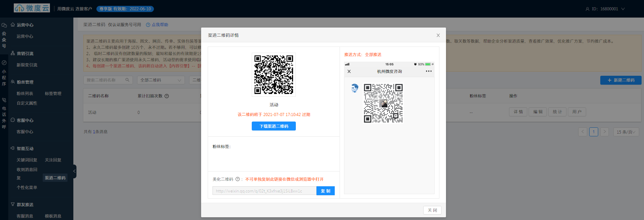Click the 共有 1条消息 count text
Image resolution: width=644 pixels, height=220 pixels.
point(96,132)
